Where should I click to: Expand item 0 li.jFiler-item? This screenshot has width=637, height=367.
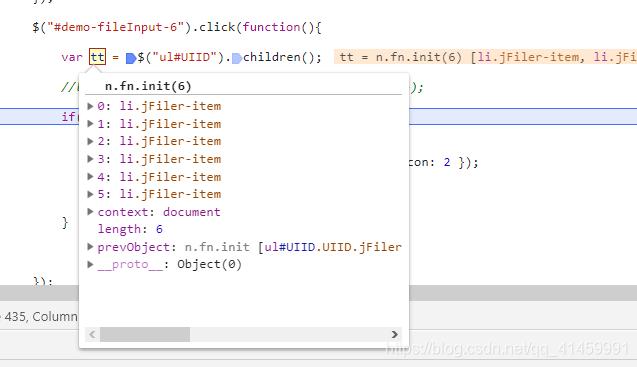[x=90, y=106]
